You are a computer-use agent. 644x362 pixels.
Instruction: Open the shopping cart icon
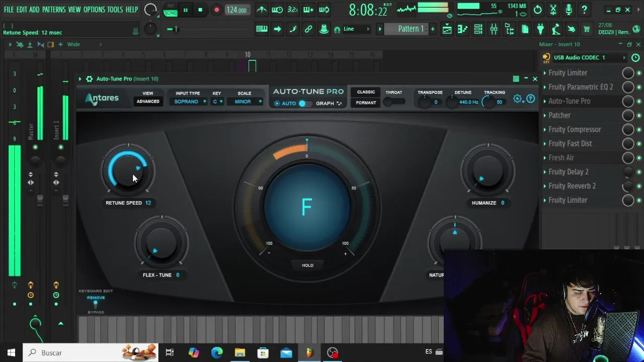coord(587,29)
